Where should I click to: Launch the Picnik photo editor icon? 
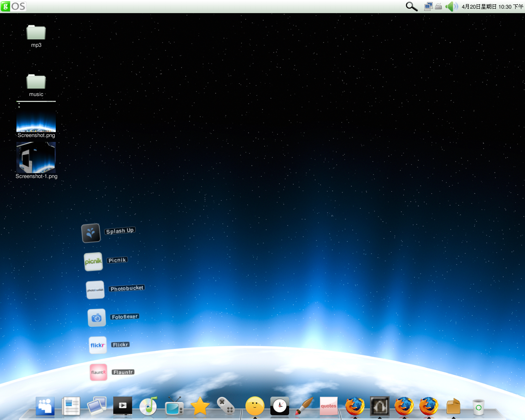tap(94, 262)
